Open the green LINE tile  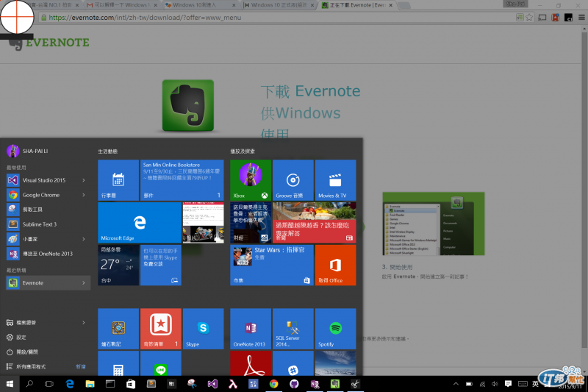click(160, 363)
